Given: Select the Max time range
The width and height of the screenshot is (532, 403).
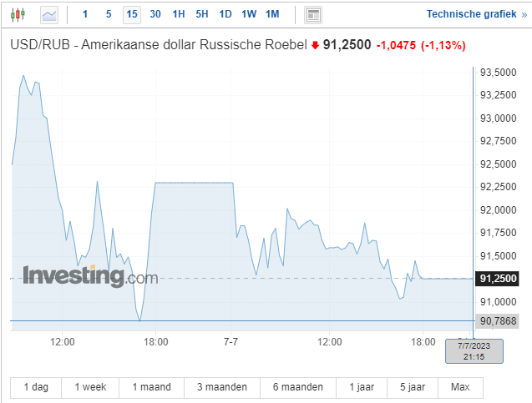Looking at the screenshot, I should (x=460, y=387).
